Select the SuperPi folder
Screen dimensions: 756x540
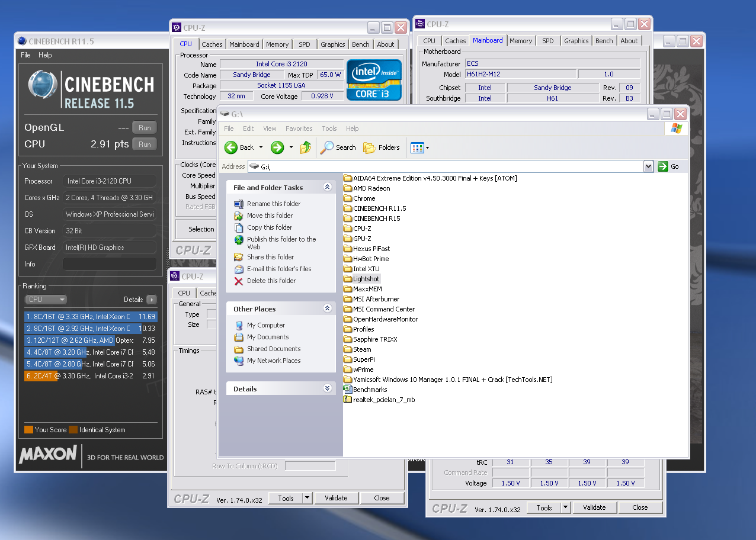click(x=359, y=359)
